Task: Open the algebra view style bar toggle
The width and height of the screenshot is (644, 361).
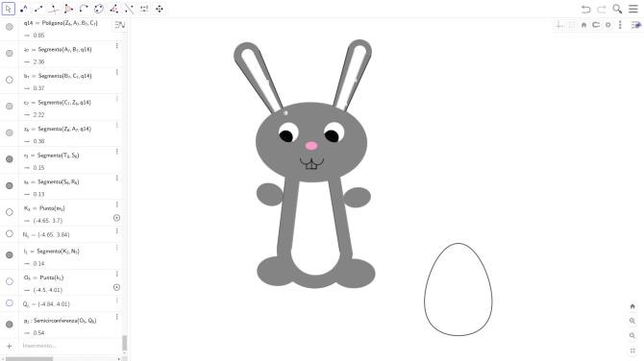Action: coord(119,25)
